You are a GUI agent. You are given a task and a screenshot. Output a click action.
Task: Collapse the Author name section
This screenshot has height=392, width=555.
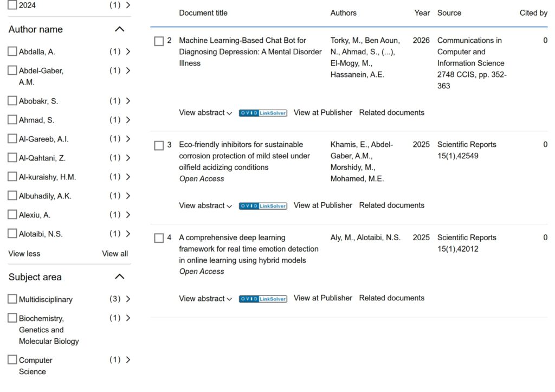(120, 29)
